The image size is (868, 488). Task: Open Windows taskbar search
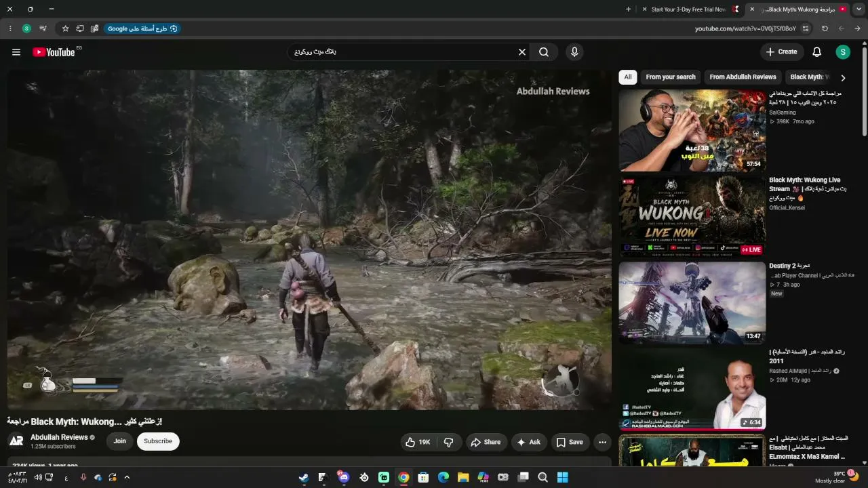click(x=542, y=477)
